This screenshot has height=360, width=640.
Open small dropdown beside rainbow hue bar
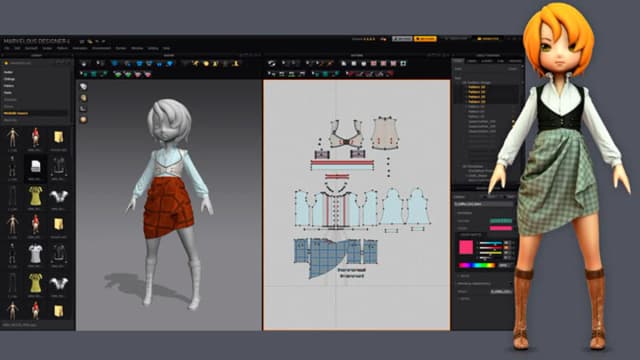pyautogui.click(x=505, y=265)
